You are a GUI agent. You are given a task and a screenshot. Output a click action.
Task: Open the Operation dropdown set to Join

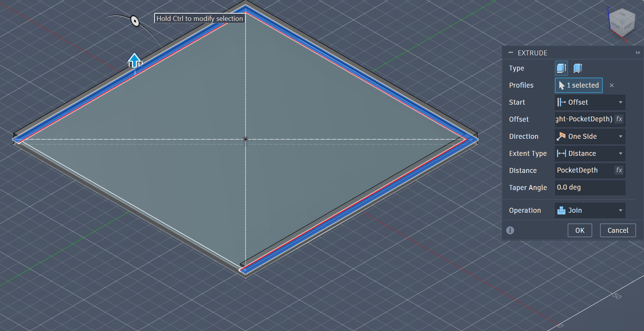pos(590,210)
